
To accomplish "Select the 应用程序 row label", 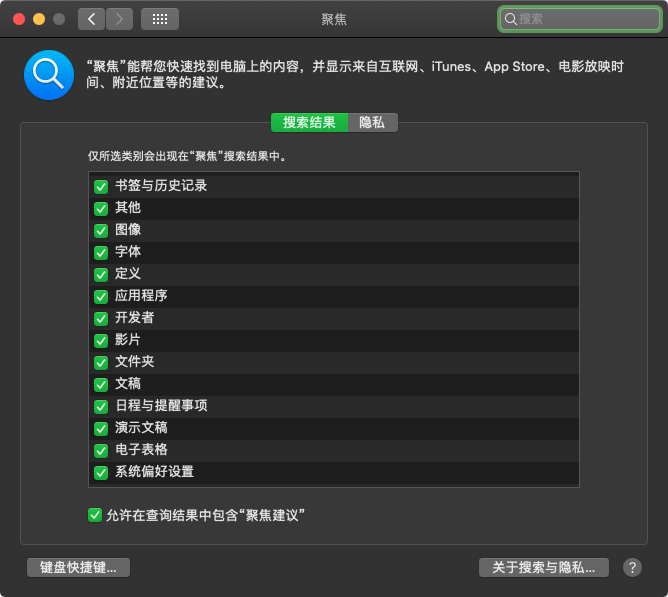I will [x=141, y=295].
